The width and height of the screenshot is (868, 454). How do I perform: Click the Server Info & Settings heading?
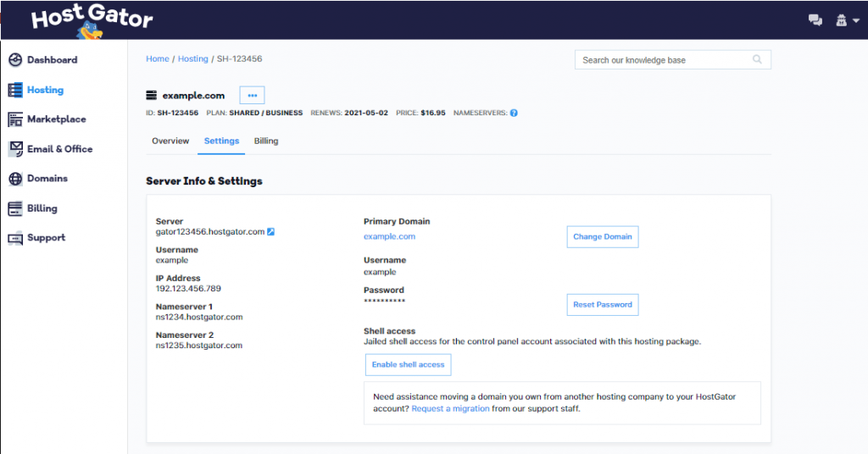(x=204, y=180)
